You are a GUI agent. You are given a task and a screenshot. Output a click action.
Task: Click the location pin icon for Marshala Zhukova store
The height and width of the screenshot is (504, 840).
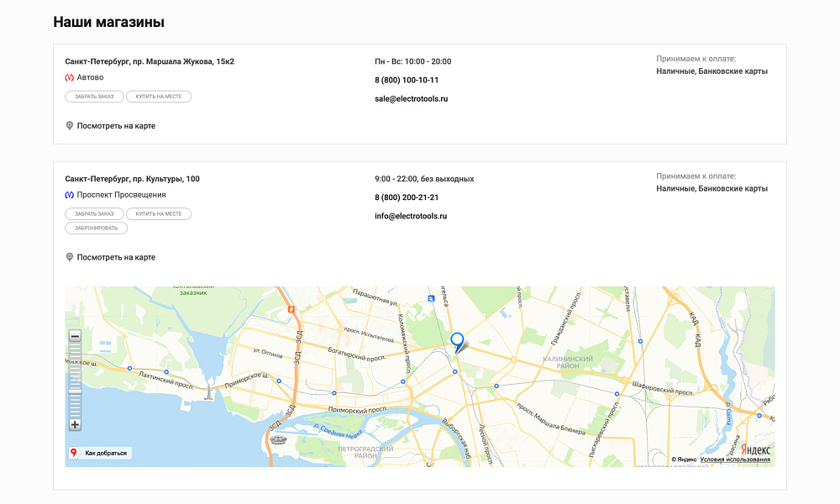pyautogui.click(x=70, y=126)
